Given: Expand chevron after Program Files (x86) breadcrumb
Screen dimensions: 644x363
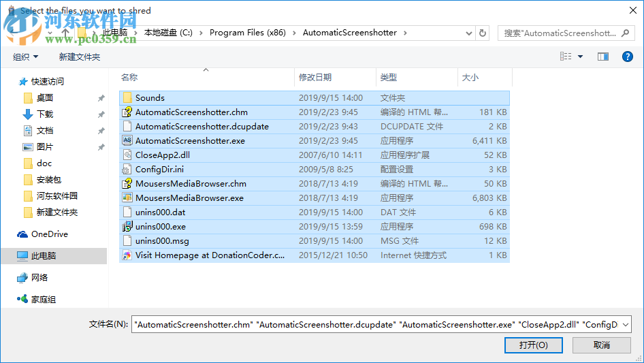Looking at the screenshot, I should pyautogui.click(x=294, y=33).
